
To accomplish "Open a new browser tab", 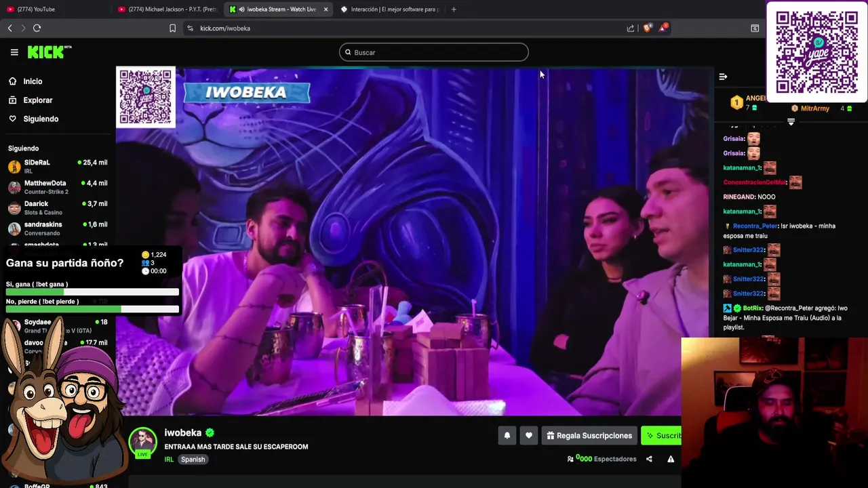I will pos(454,9).
